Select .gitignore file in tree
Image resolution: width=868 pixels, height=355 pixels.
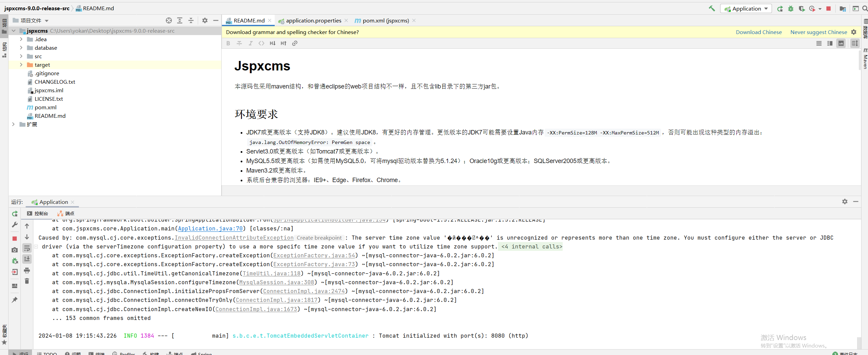point(47,73)
